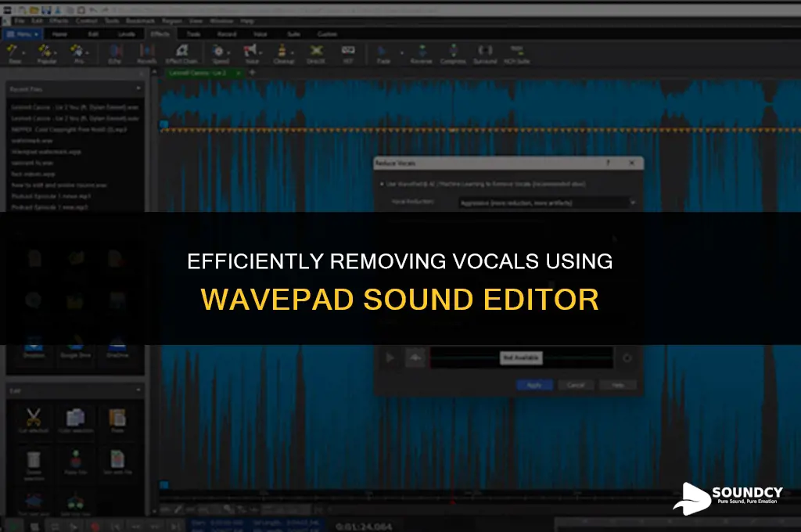Open the Vocal Reduction level dropdown
801x532 pixels.
click(548, 203)
